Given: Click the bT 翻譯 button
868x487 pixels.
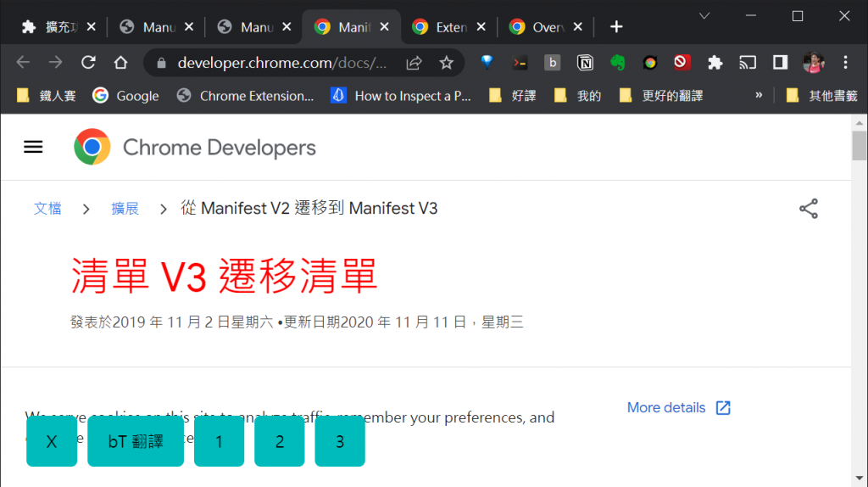Looking at the screenshot, I should tap(136, 441).
